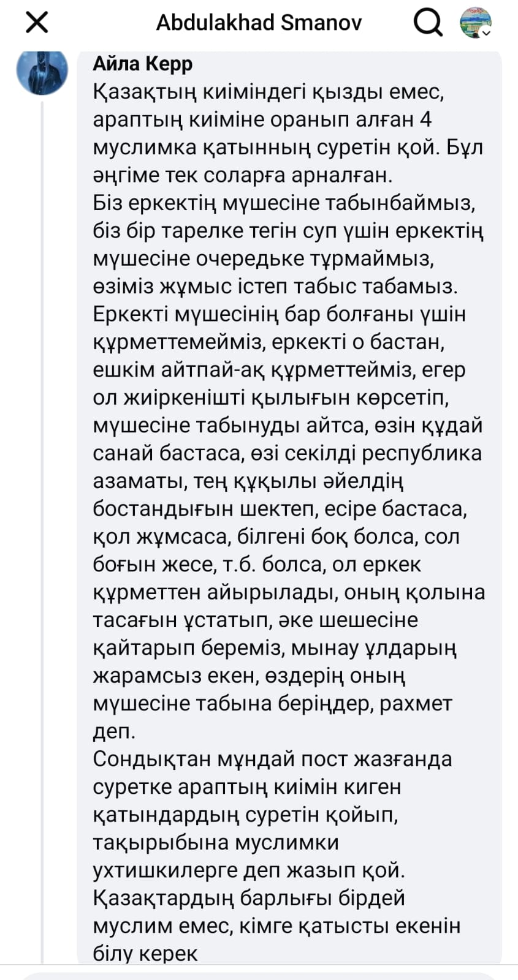Tap the line beginning "Біз еркектің мүшесіне"
The image size is (518, 980).
pos(284,203)
